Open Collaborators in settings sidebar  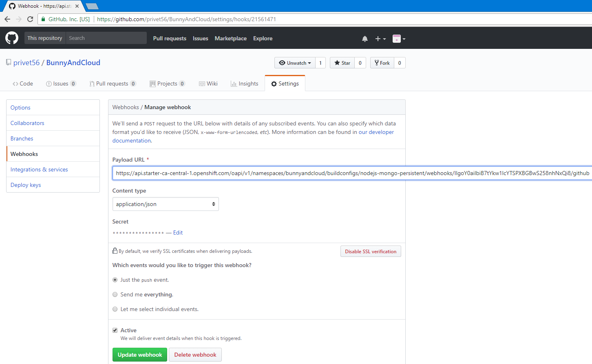[53, 123]
